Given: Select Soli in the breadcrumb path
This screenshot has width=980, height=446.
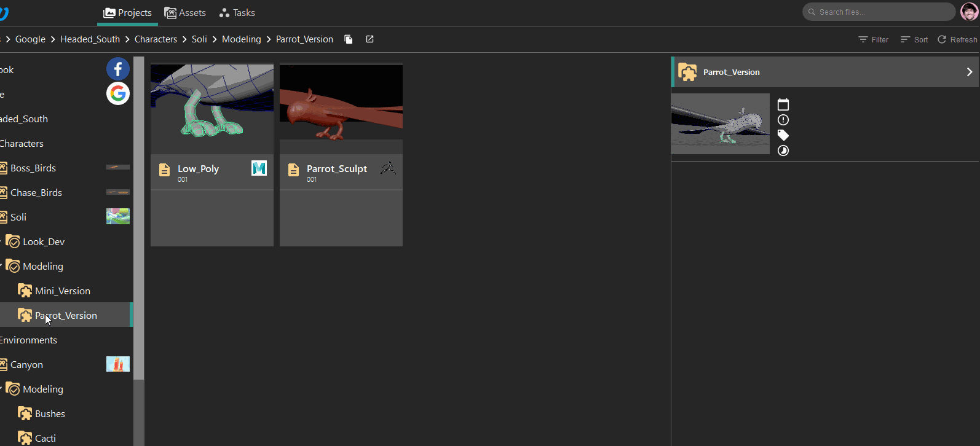Looking at the screenshot, I should [x=199, y=39].
